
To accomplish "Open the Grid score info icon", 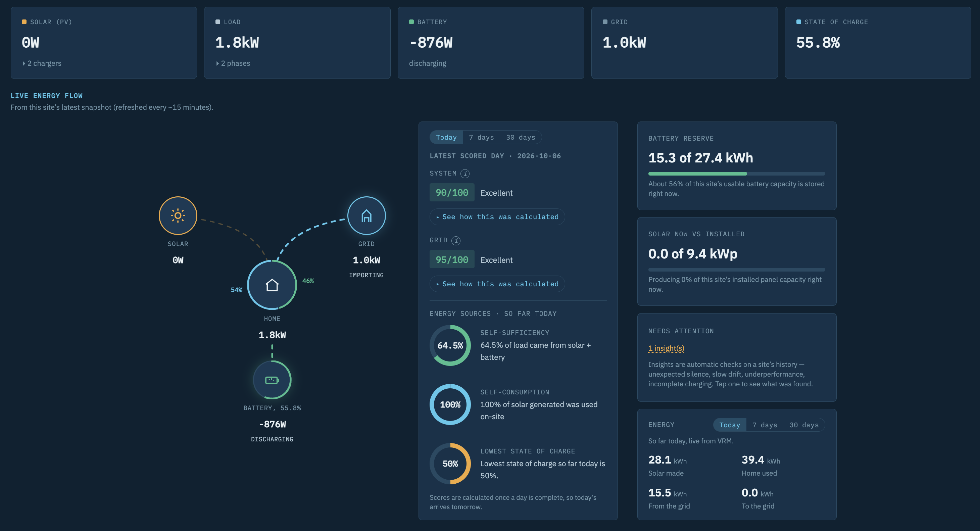I will (456, 240).
